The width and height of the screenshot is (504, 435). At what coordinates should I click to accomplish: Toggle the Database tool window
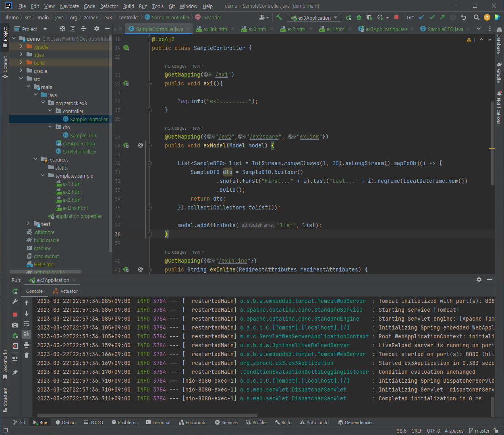click(x=499, y=41)
